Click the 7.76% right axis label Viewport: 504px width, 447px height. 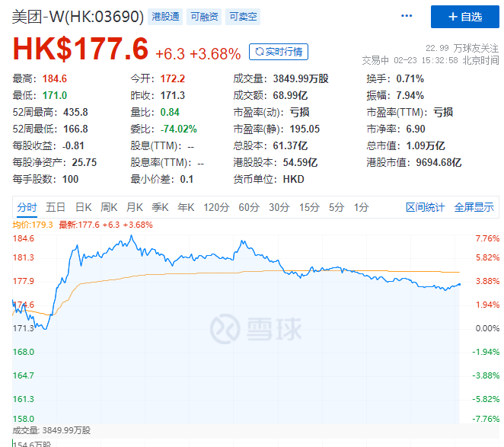tap(487, 238)
